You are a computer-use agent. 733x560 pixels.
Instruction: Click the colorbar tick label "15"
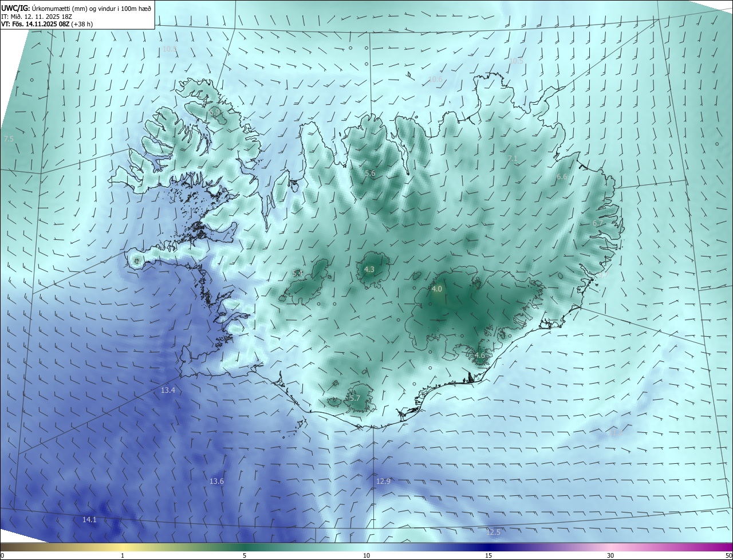tap(488, 555)
